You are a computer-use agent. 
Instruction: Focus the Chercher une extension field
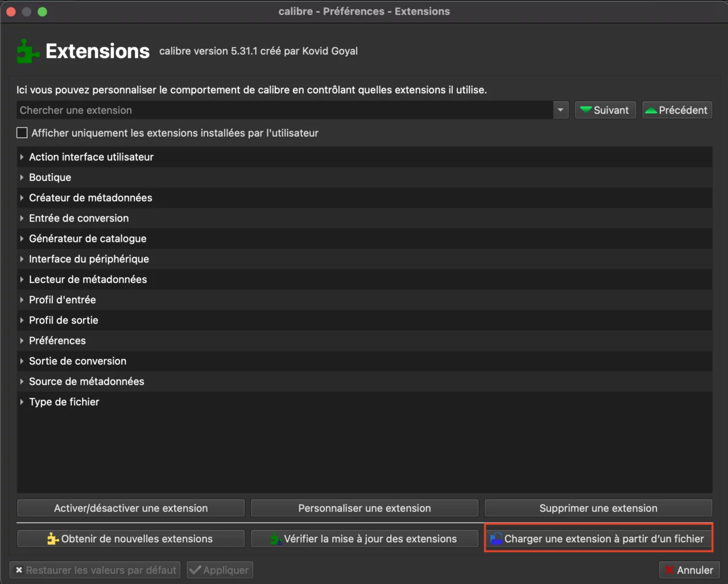pyautogui.click(x=284, y=110)
